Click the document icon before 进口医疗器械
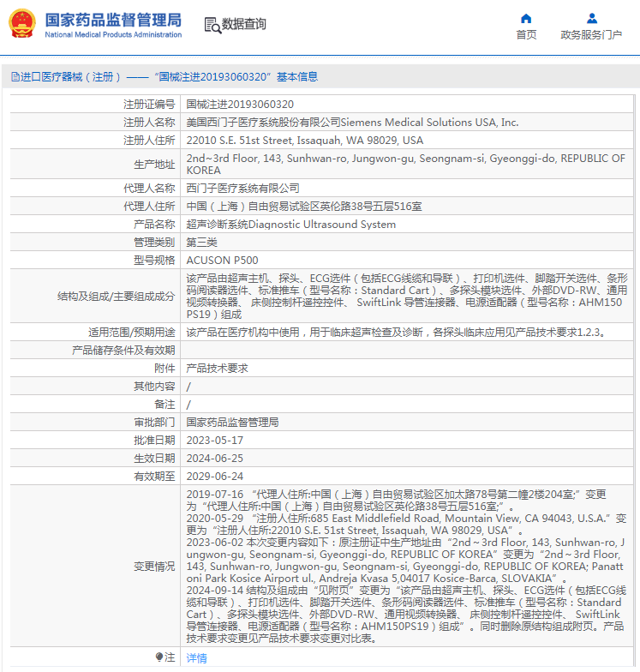 [x=15, y=77]
